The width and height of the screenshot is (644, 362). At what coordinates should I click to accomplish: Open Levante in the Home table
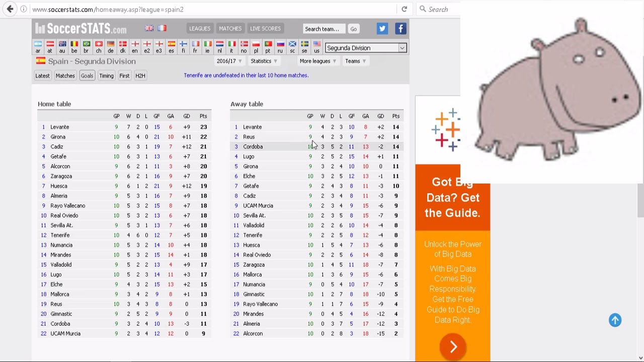[60, 127]
